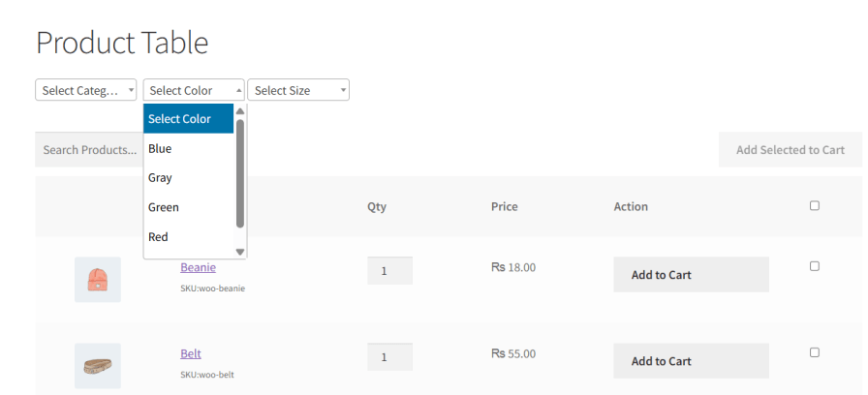The width and height of the screenshot is (868, 395).
Task: Open the Belt product link
Action: pos(191,353)
